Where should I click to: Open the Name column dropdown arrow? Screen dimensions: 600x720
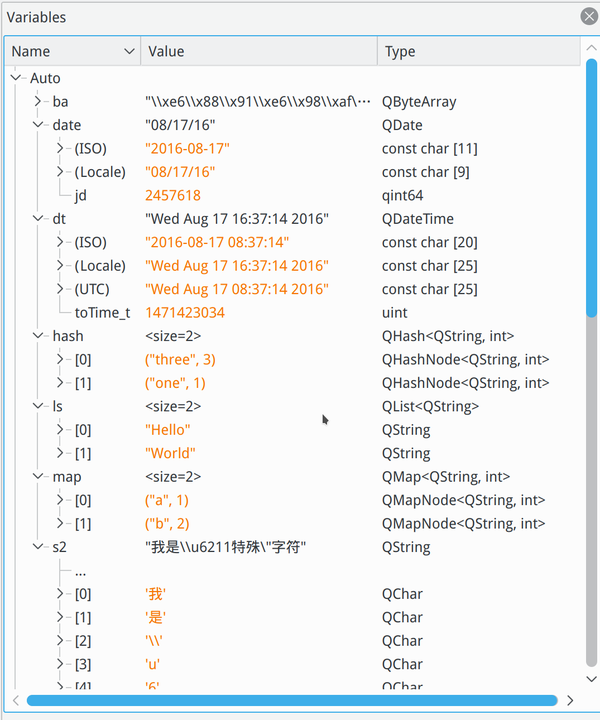pyautogui.click(x=130, y=52)
